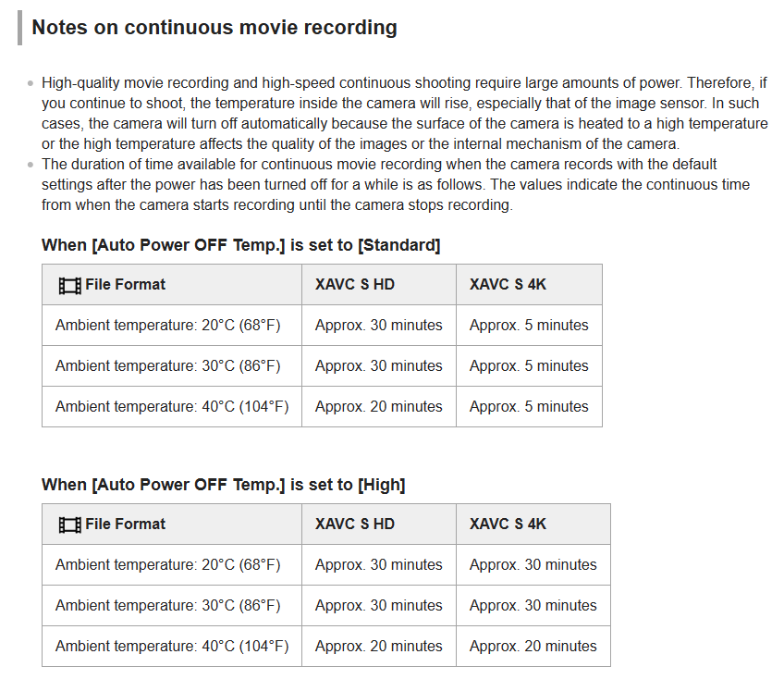Viewport: 784px width, 679px height.
Task: Click Standard table 'Approx. 20 minutes' HD cell
Action: click(379, 406)
